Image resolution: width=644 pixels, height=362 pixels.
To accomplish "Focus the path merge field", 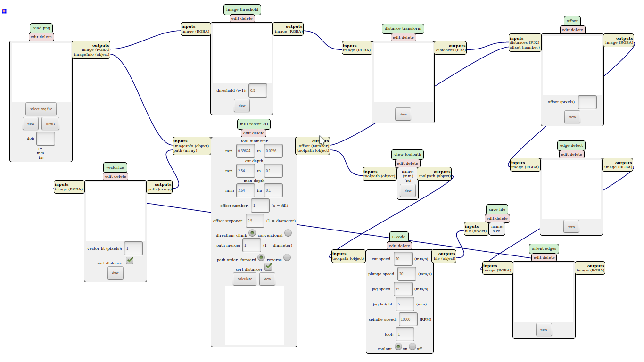I will 252,245.
